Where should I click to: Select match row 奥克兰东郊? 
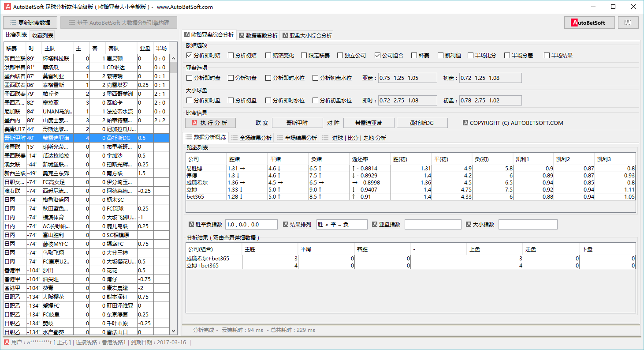pos(86,173)
